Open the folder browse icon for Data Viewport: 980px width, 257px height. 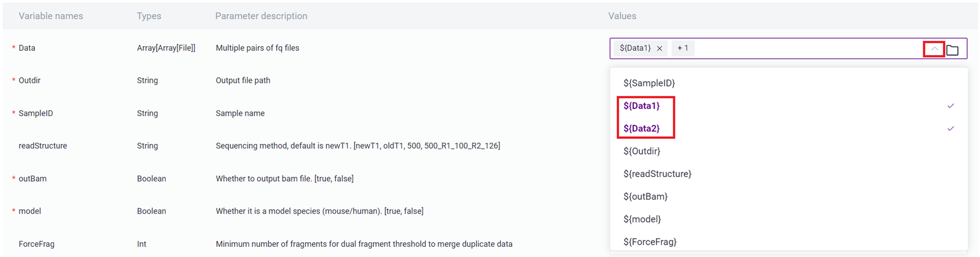pos(952,50)
